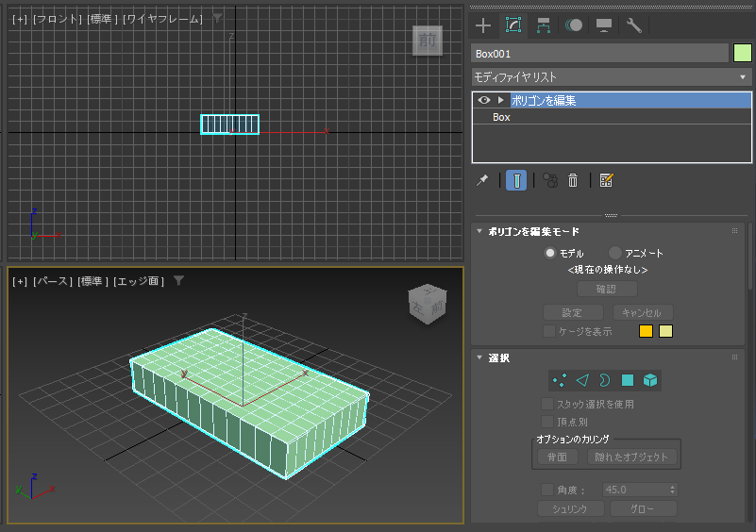
Task: Click the Box001 object name field
Action: 599,54
